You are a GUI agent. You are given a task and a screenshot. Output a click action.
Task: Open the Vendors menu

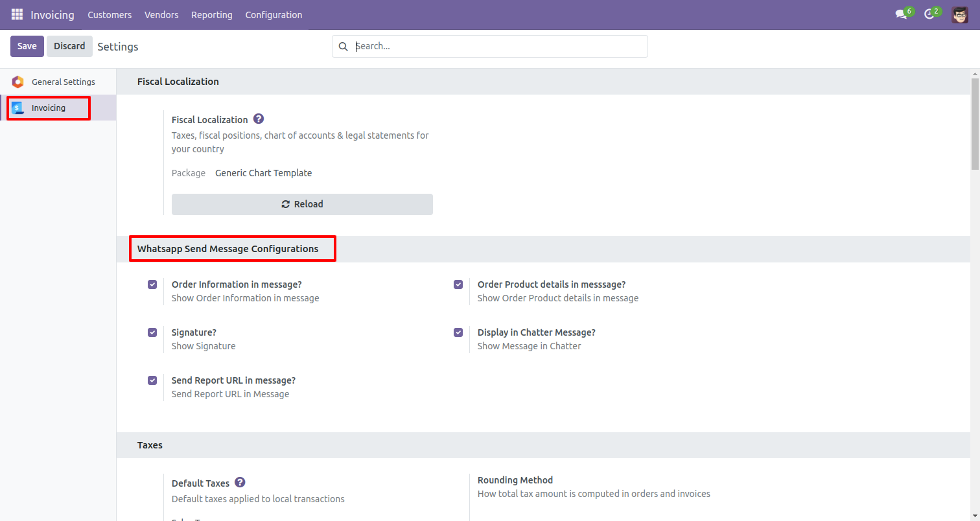click(161, 14)
